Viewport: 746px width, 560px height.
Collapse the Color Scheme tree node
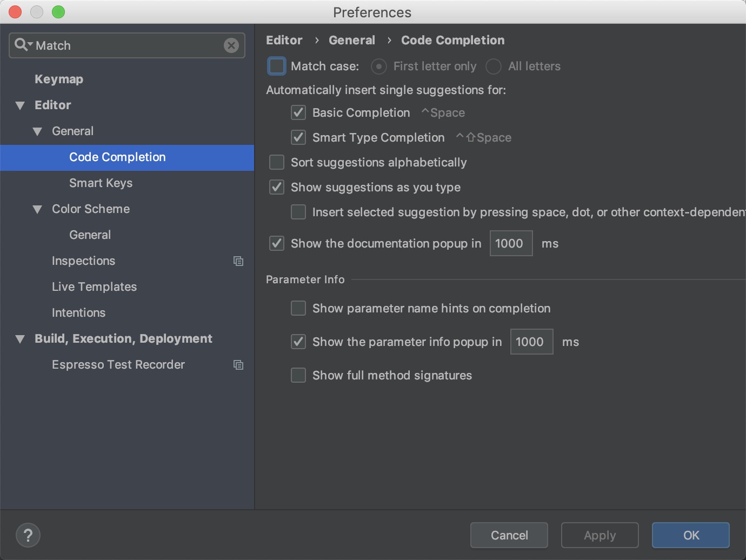pos(37,209)
